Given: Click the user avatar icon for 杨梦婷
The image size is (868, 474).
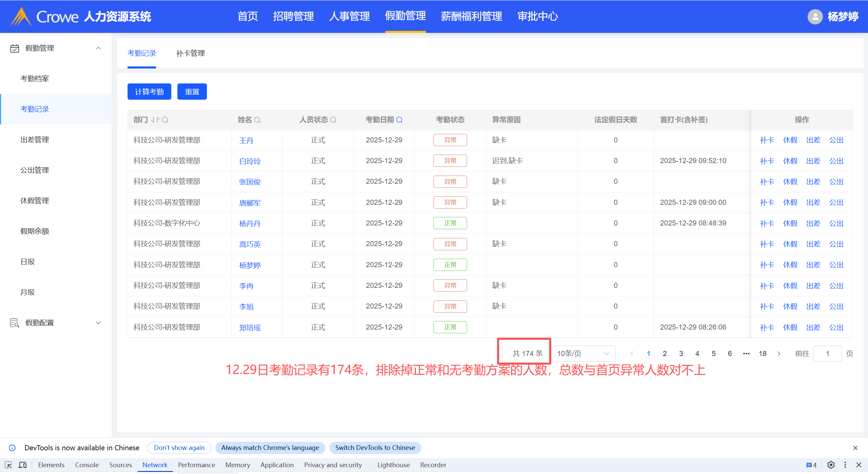Looking at the screenshot, I should coord(815,17).
